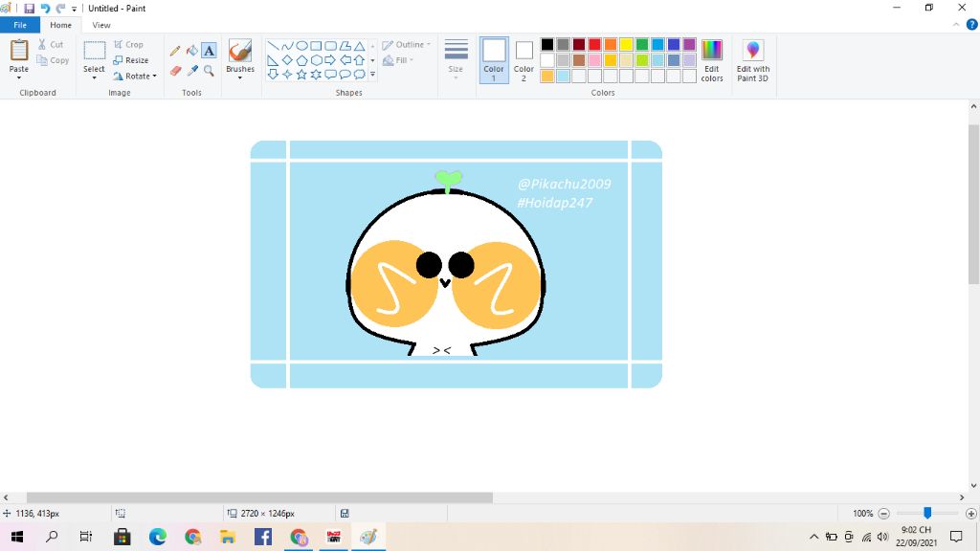
Task: Select the Curve shape
Action: click(x=287, y=46)
